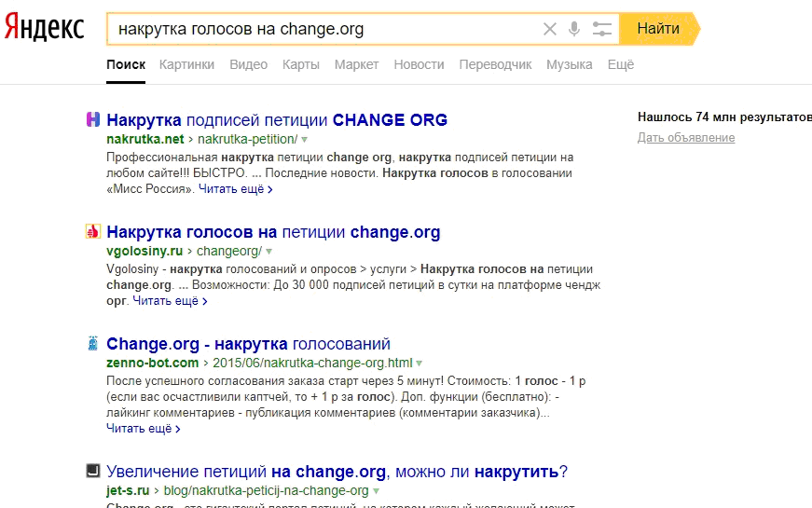The image size is (812, 508).
Task: Open the Ещё menu
Action: point(620,64)
